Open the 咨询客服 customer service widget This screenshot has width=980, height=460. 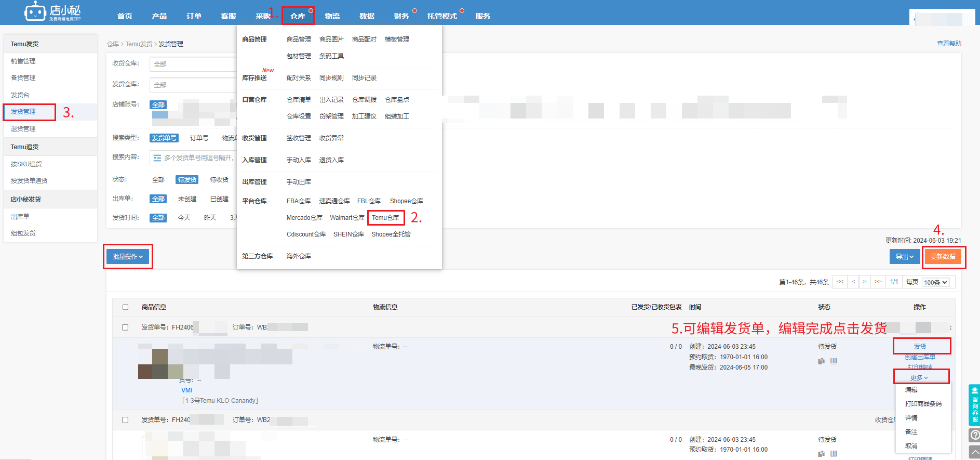click(x=974, y=405)
